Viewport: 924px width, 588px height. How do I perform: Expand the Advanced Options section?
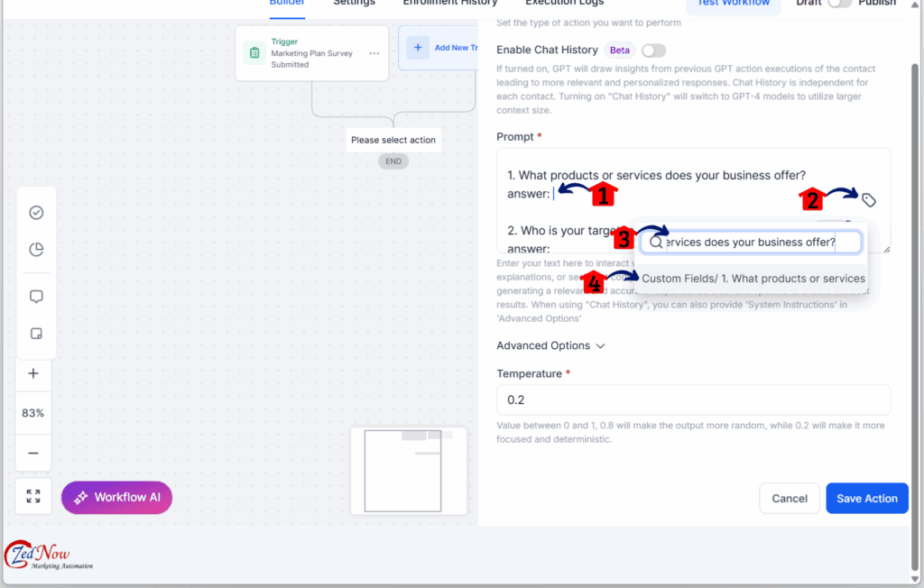pyautogui.click(x=550, y=345)
